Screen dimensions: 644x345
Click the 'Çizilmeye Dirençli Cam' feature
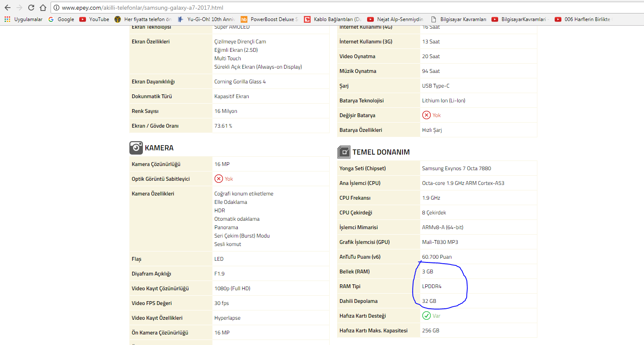240,42
